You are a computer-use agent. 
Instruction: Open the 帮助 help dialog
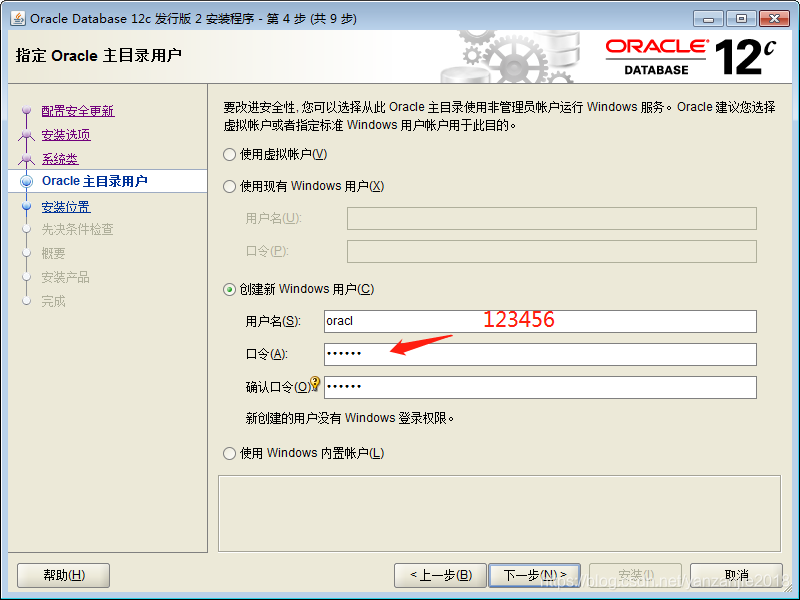[62, 575]
